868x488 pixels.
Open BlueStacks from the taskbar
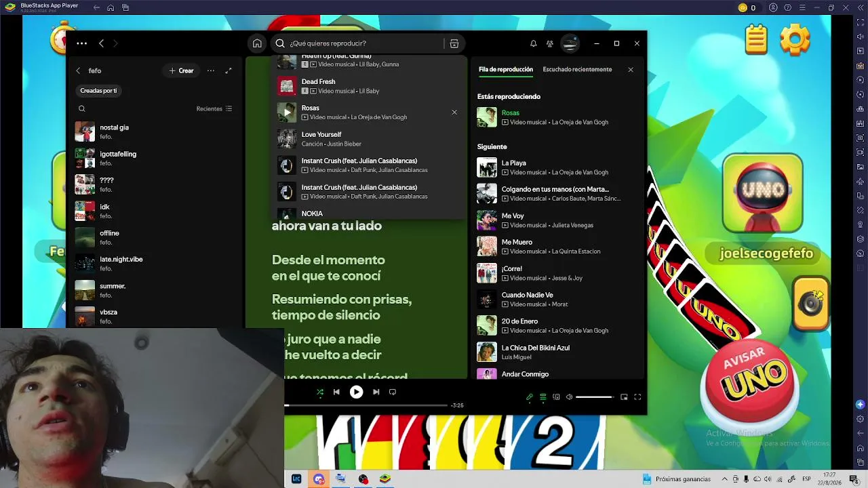(385, 479)
